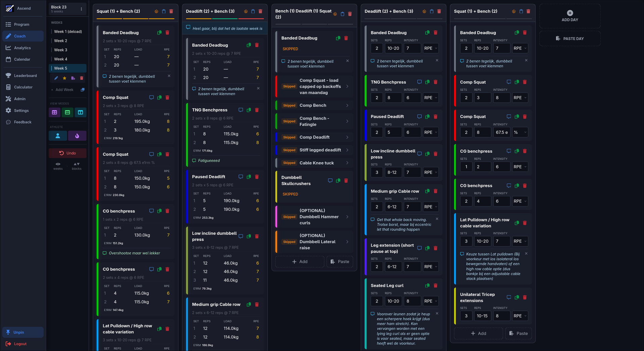Open the Leaderboard from the sidebar
Viewport: 644px width, 351px height.
coord(25,76)
